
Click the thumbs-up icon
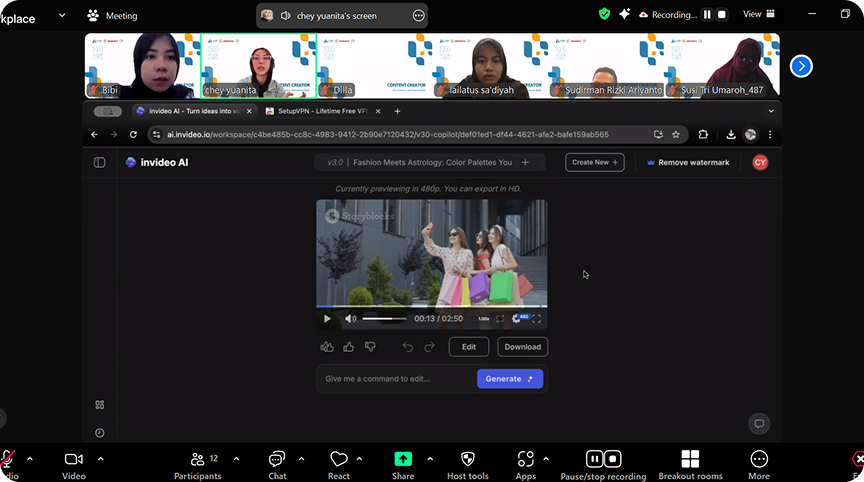(348, 346)
